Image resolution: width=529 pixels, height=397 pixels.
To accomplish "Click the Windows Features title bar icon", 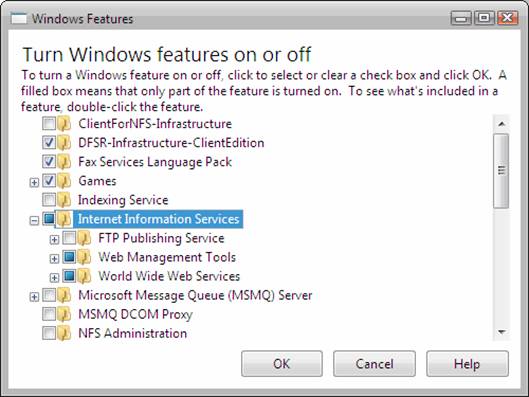I will tap(19, 19).
